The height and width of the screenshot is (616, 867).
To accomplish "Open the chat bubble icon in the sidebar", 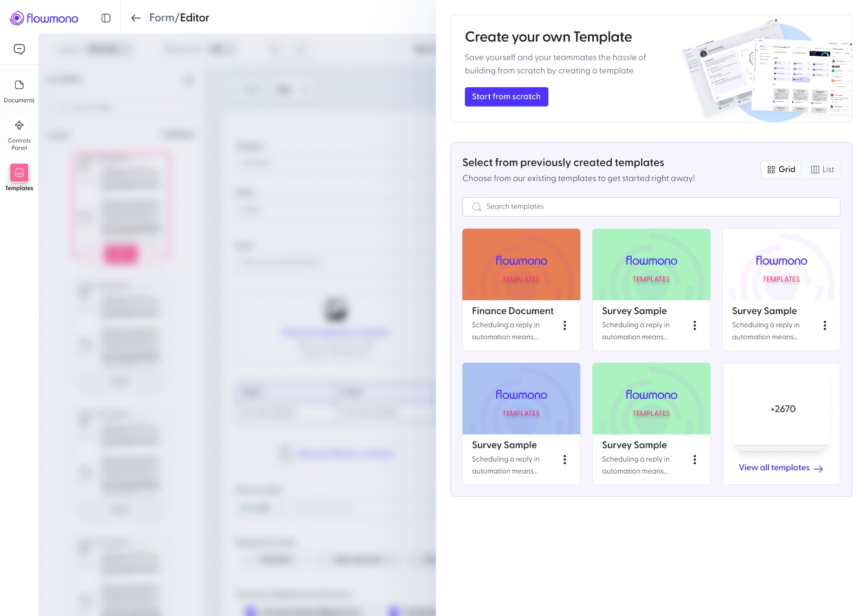I will tap(20, 49).
